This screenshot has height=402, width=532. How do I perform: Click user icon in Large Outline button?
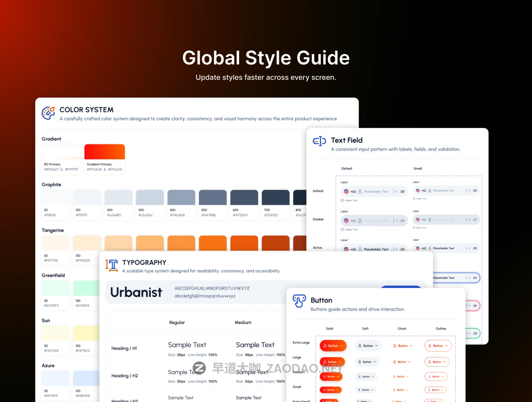(430, 362)
